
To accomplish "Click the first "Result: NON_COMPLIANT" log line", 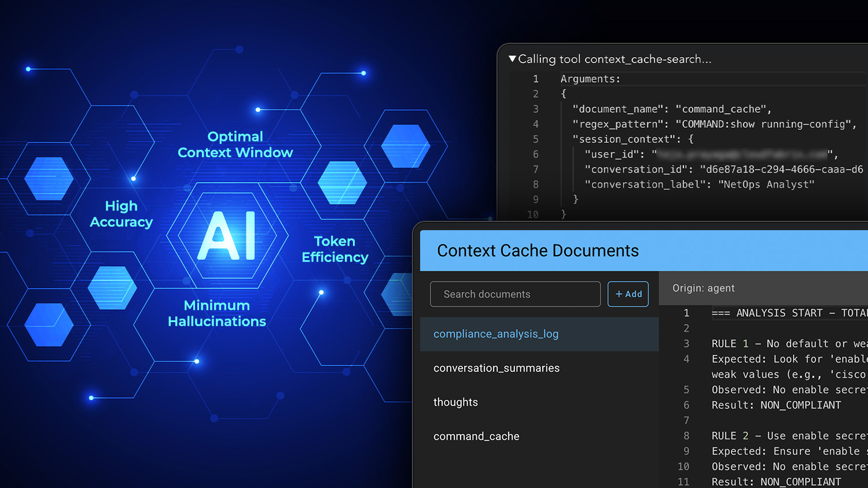I will 776,405.
